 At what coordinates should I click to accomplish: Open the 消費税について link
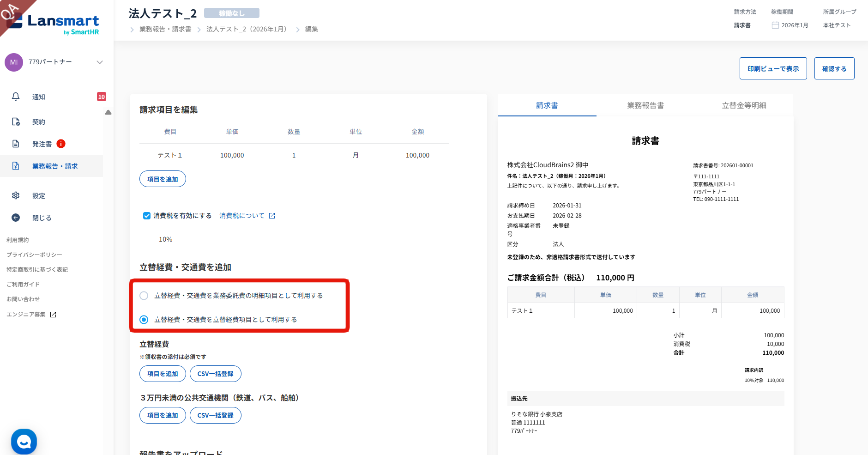(x=242, y=216)
